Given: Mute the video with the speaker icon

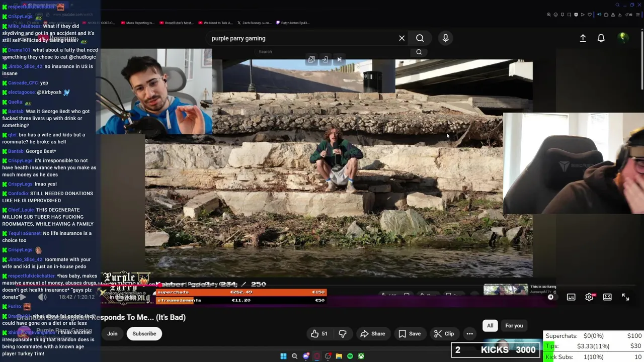Looking at the screenshot, I should pos(42,297).
